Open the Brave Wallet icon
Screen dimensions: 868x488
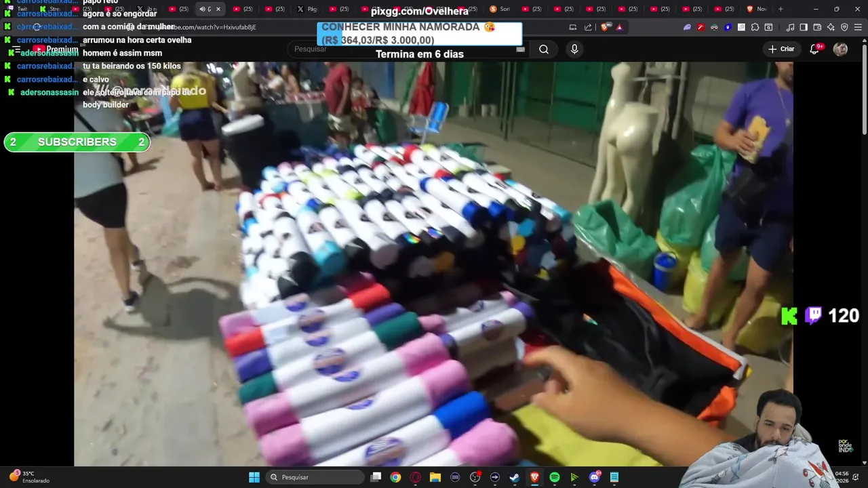coord(817,27)
